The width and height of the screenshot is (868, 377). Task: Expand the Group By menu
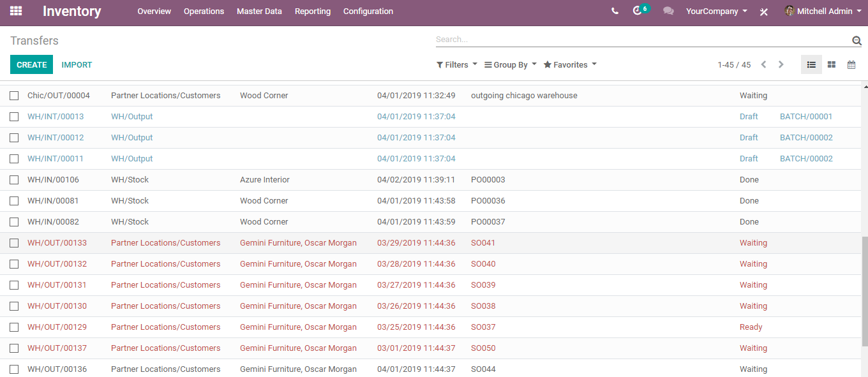[x=509, y=64]
